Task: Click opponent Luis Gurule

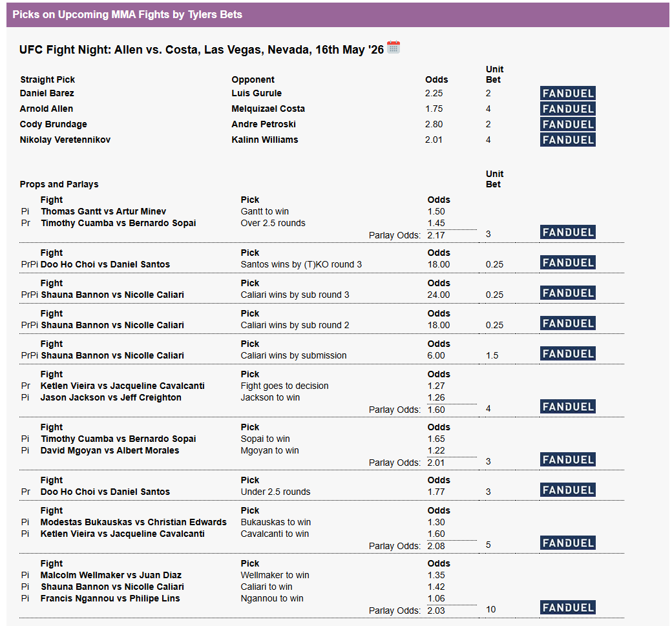Action: pyautogui.click(x=257, y=93)
